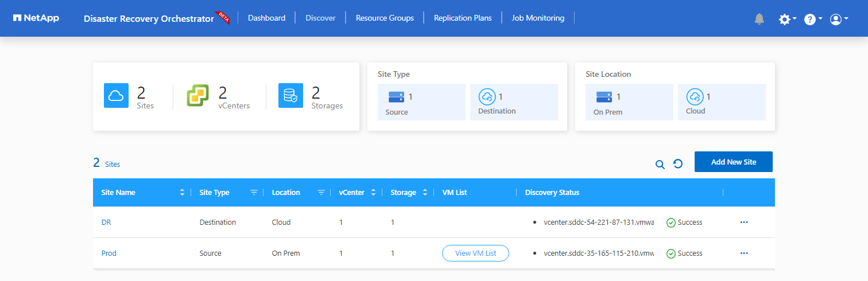Click View VM List for Prod
The width and height of the screenshot is (868, 281).
coord(475,253)
